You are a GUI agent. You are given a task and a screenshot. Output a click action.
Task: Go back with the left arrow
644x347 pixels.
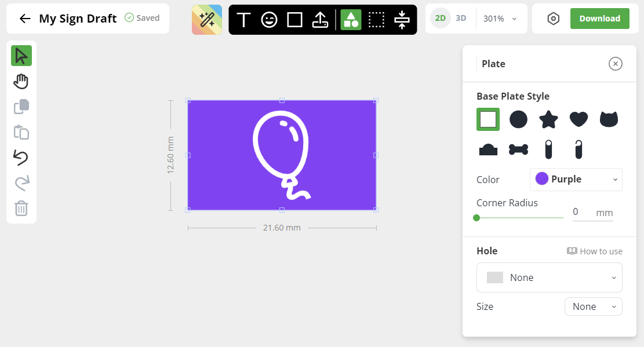click(x=25, y=19)
